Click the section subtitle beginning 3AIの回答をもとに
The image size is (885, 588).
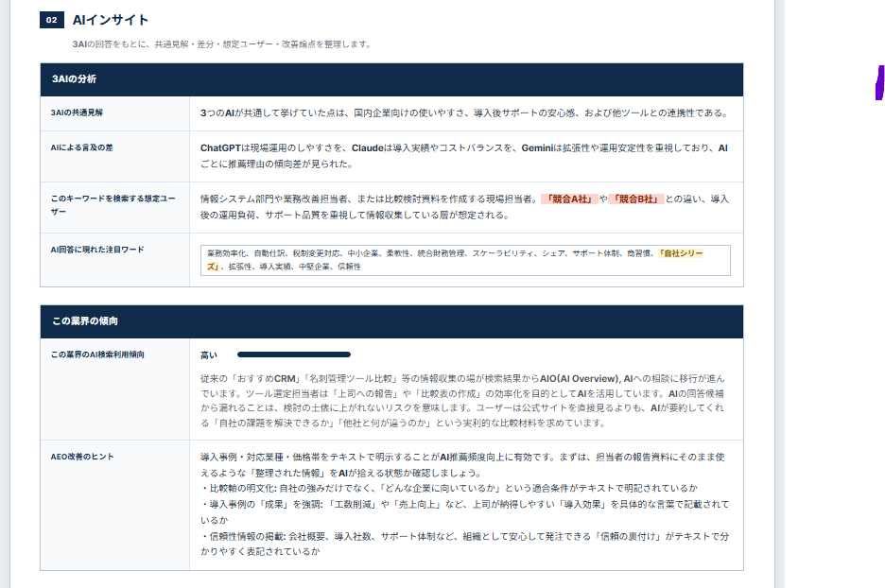[221, 44]
